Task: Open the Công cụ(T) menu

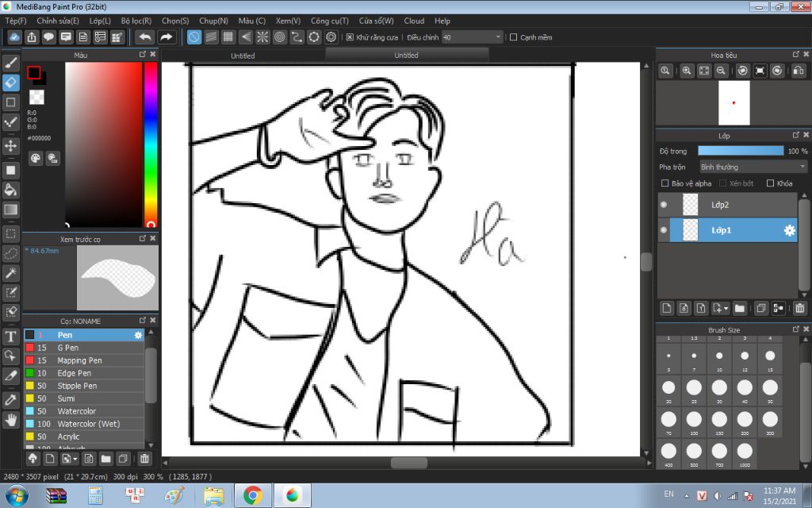Action: pos(330,21)
